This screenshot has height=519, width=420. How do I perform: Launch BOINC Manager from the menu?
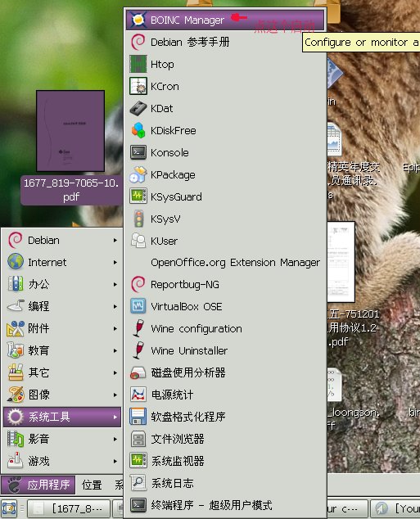point(225,20)
